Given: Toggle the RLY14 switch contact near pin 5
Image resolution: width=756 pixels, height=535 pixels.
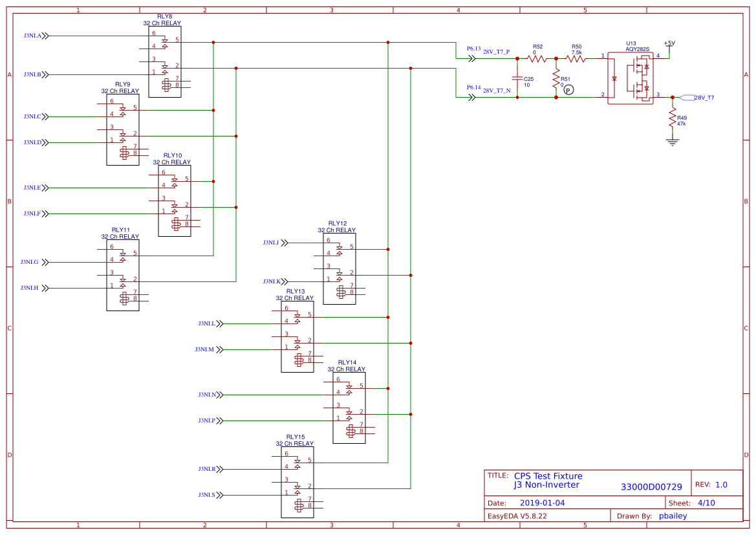Looking at the screenshot, I should [x=349, y=389].
